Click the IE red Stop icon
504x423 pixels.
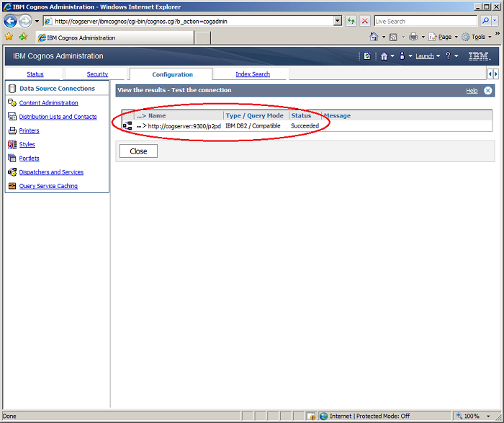[365, 21]
